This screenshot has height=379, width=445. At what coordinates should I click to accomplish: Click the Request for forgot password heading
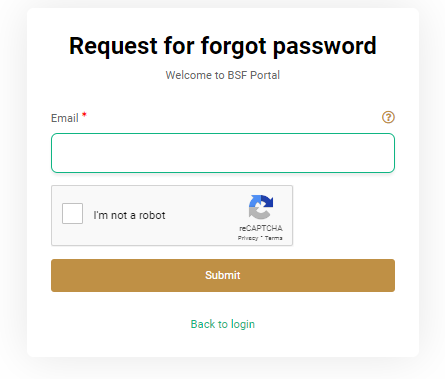click(x=223, y=46)
